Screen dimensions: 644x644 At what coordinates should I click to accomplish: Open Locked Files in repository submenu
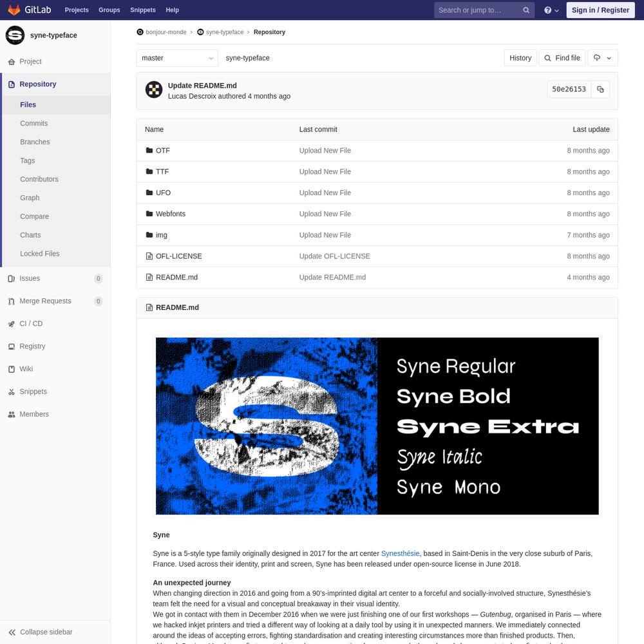pos(40,253)
